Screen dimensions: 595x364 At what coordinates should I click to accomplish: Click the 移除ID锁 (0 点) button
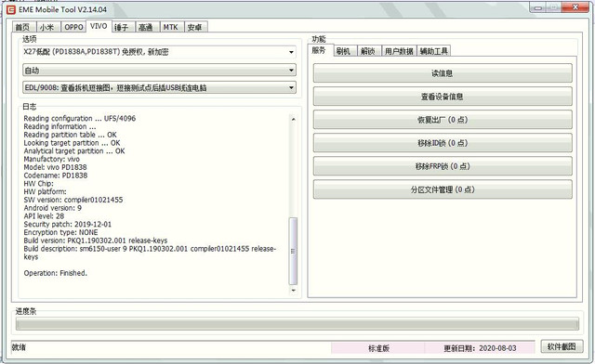pos(443,143)
